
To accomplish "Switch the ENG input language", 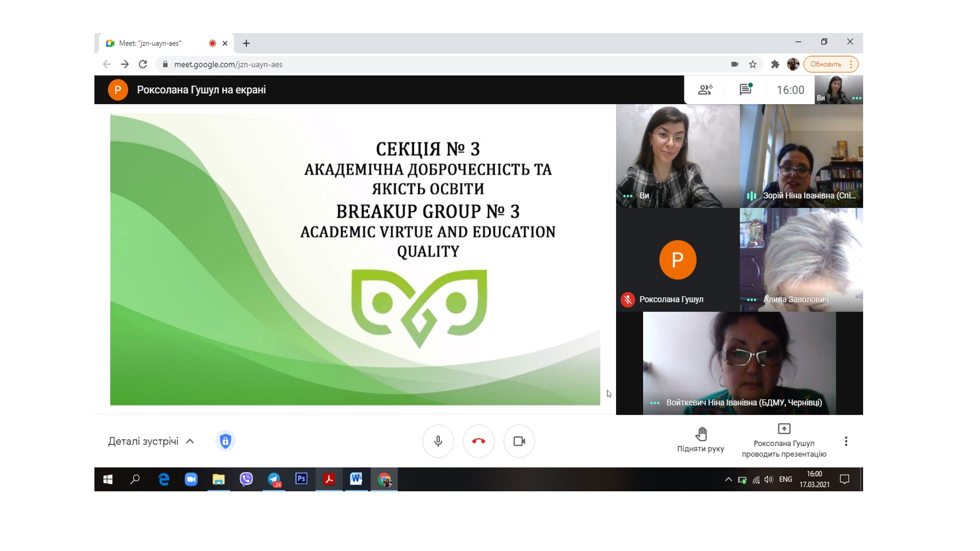I will 786,480.
